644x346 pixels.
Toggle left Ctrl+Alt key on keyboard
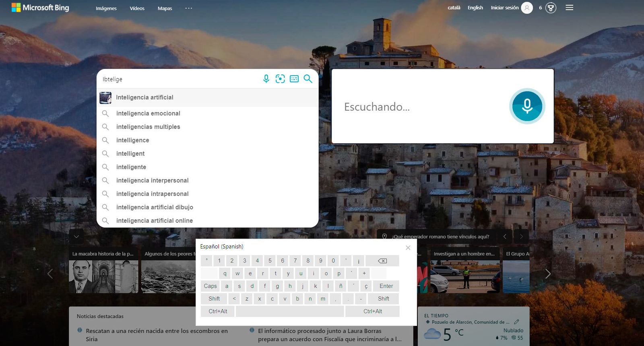218,311
